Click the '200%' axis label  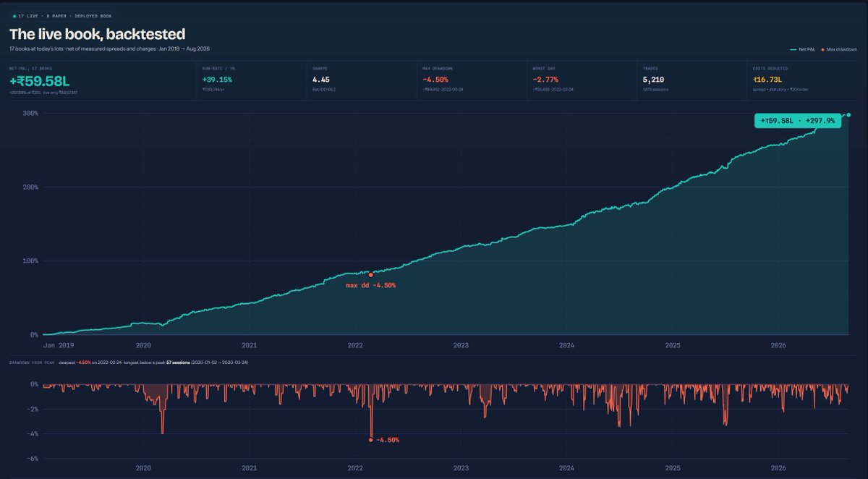point(30,187)
